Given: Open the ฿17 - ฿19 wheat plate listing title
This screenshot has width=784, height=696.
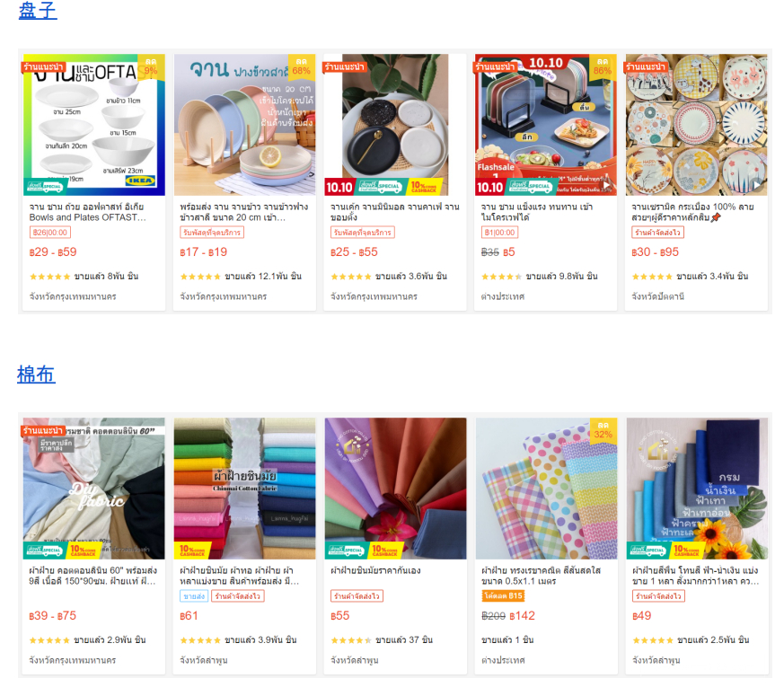Looking at the screenshot, I should tap(244, 212).
